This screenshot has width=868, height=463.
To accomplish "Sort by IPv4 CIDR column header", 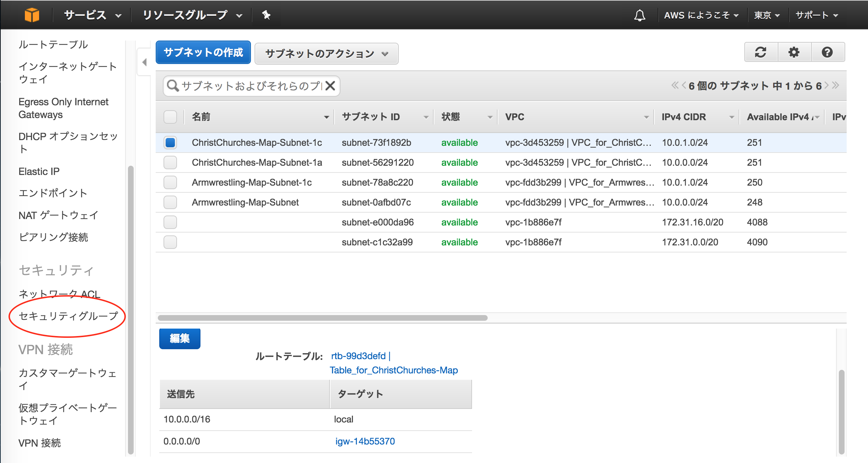I will (x=697, y=117).
